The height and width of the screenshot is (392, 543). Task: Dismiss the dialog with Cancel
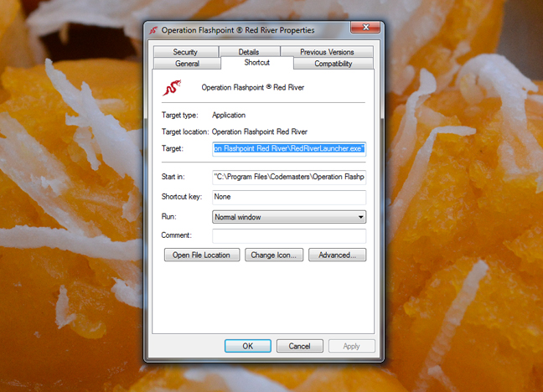pos(299,346)
